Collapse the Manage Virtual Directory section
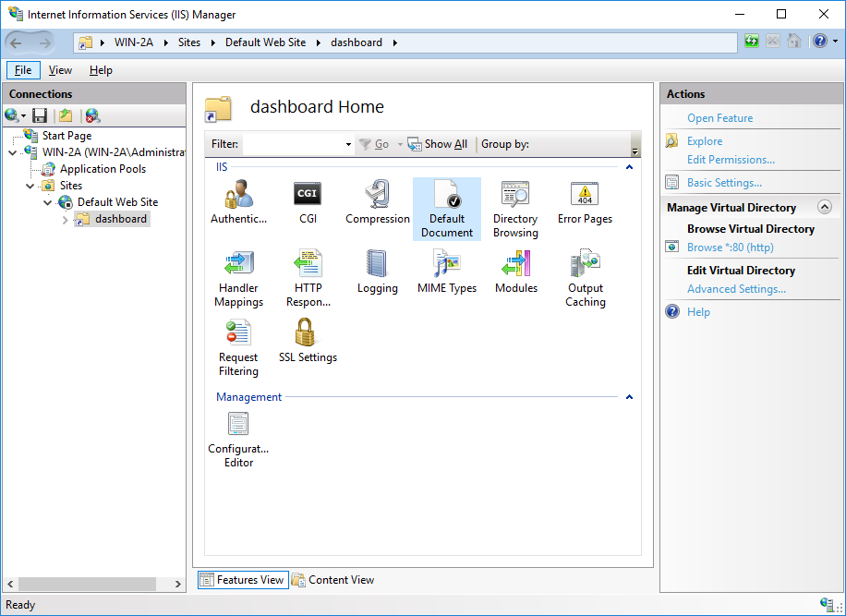This screenshot has width=846, height=616. (x=825, y=208)
